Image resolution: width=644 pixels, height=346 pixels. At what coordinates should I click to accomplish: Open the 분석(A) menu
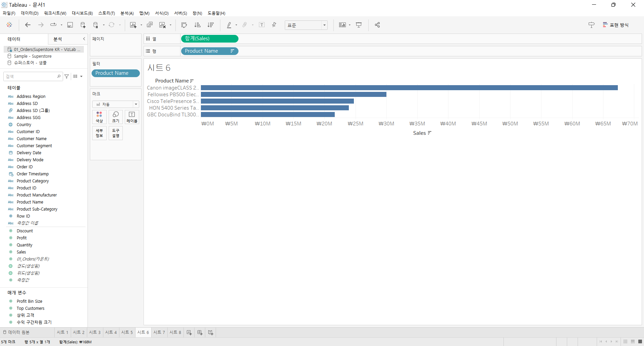tap(127, 13)
